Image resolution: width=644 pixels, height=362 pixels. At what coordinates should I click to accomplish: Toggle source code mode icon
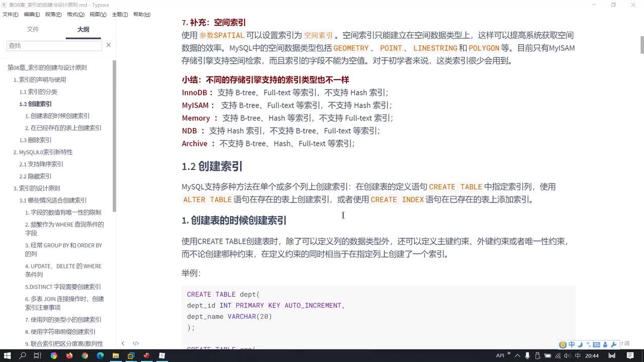pos(135,343)
